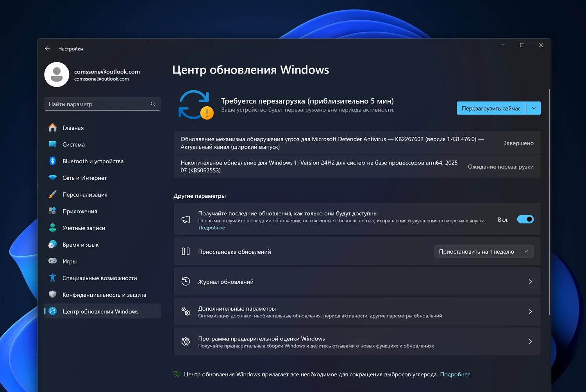
Task: Click the user profile avatar picture
Action: [x=57, y=75]
